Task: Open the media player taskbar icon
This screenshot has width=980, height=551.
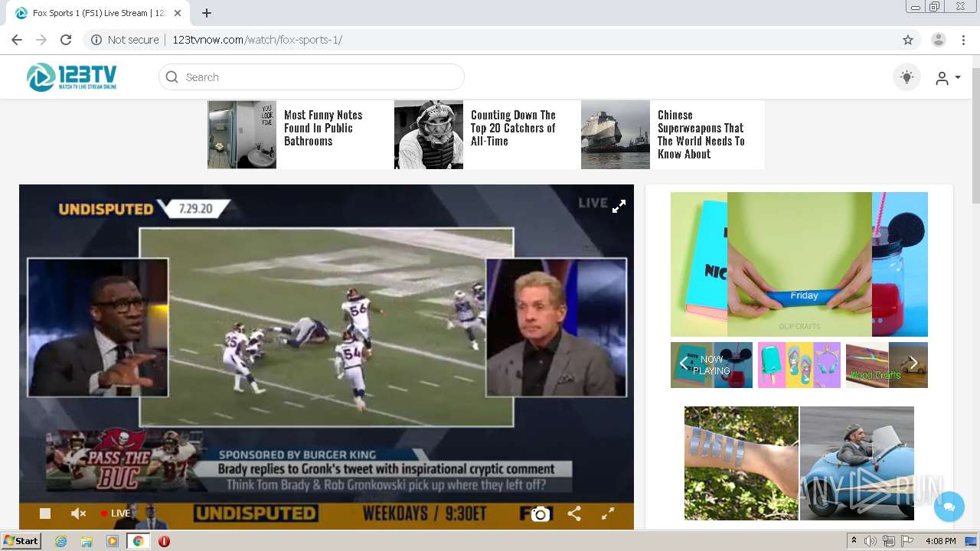Action: coord(113,541)
